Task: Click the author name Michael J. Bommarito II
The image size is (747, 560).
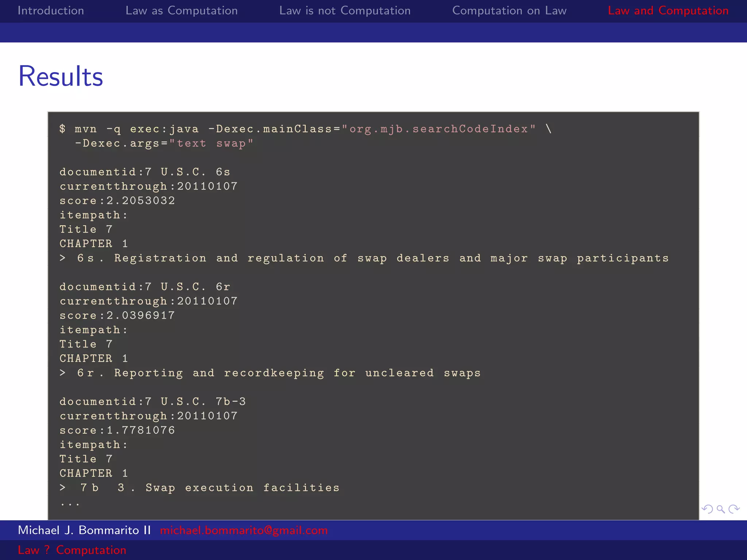Action: [84, 530]
